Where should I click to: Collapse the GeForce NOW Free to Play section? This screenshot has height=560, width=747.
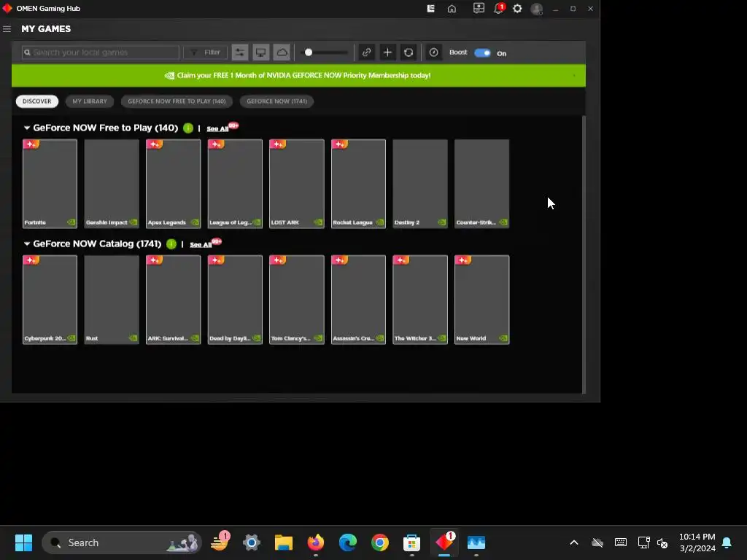coord(27,128)
